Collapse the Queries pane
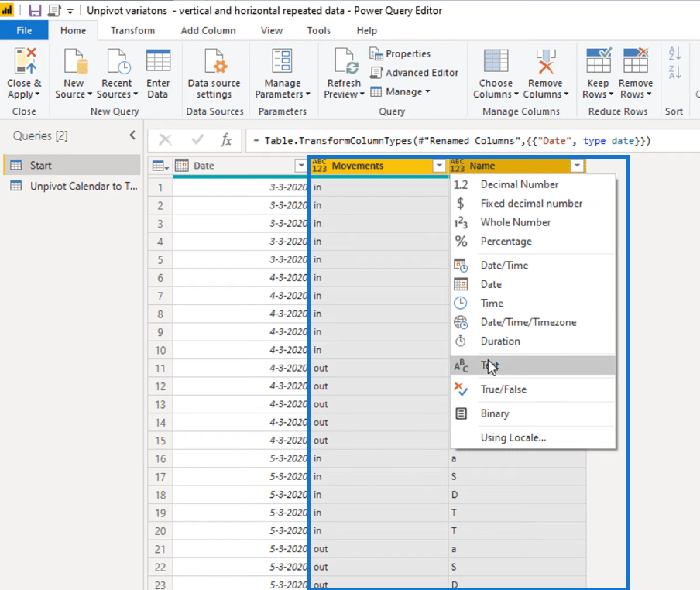The image size is (700, 590). coord(132,135)
